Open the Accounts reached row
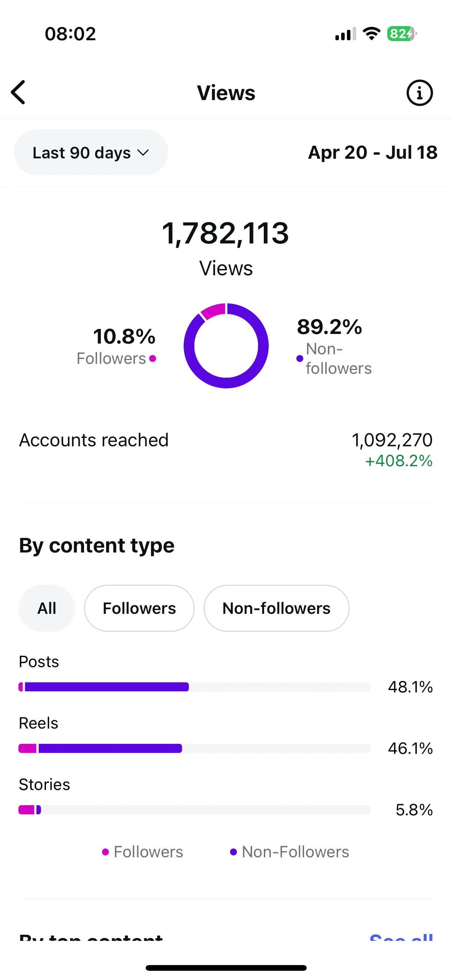This screenshot has width=452, height=980. [x=226, y=449]
